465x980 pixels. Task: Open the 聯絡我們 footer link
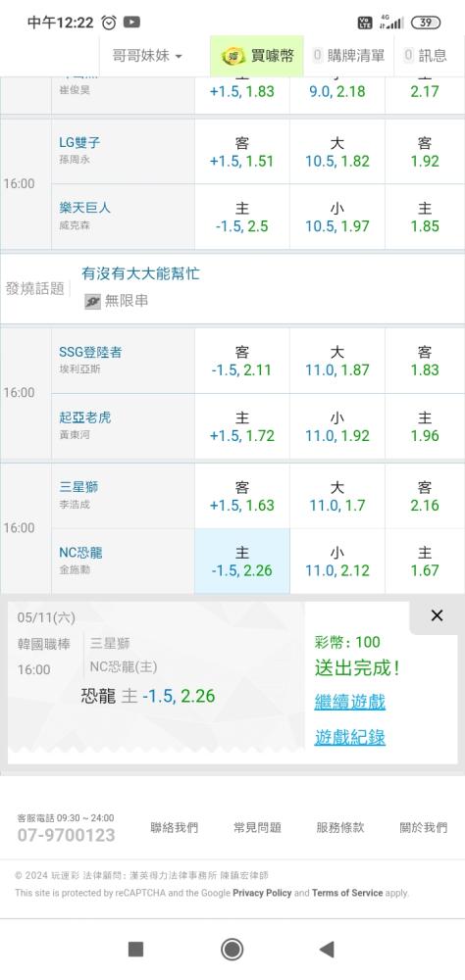(x=174, y=827)
